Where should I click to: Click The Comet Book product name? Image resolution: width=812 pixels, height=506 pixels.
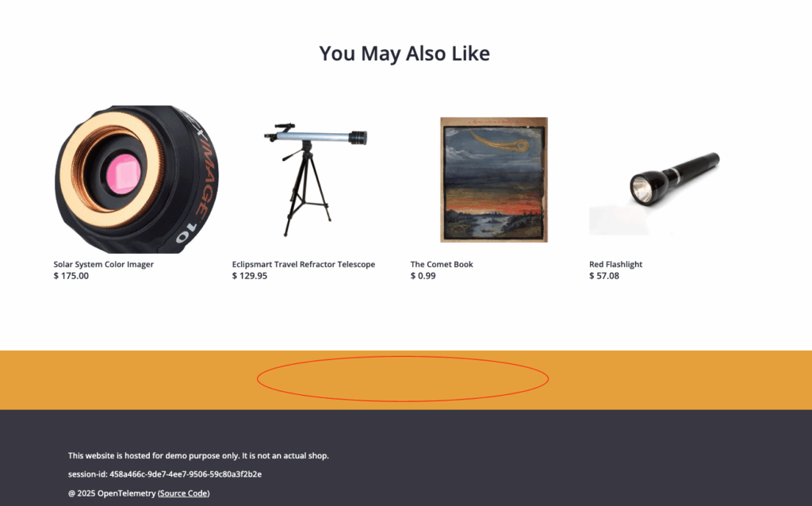click(x=442, y=264)
